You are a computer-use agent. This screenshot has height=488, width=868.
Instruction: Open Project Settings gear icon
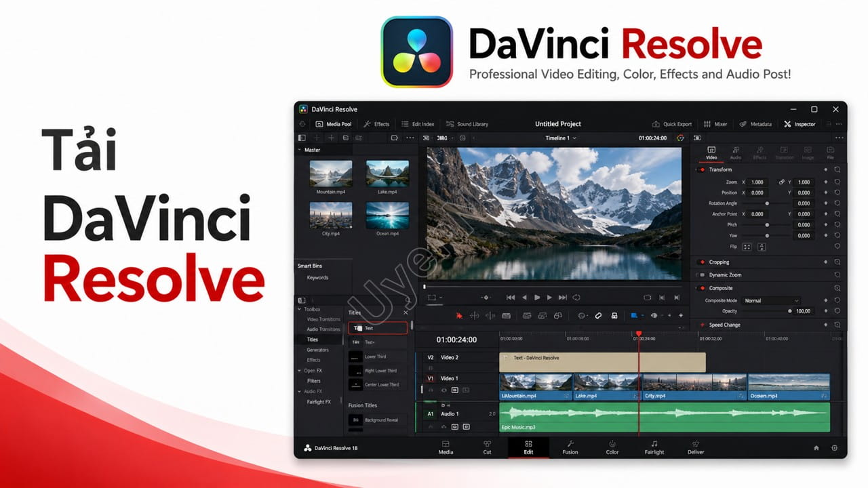[834, 448]
